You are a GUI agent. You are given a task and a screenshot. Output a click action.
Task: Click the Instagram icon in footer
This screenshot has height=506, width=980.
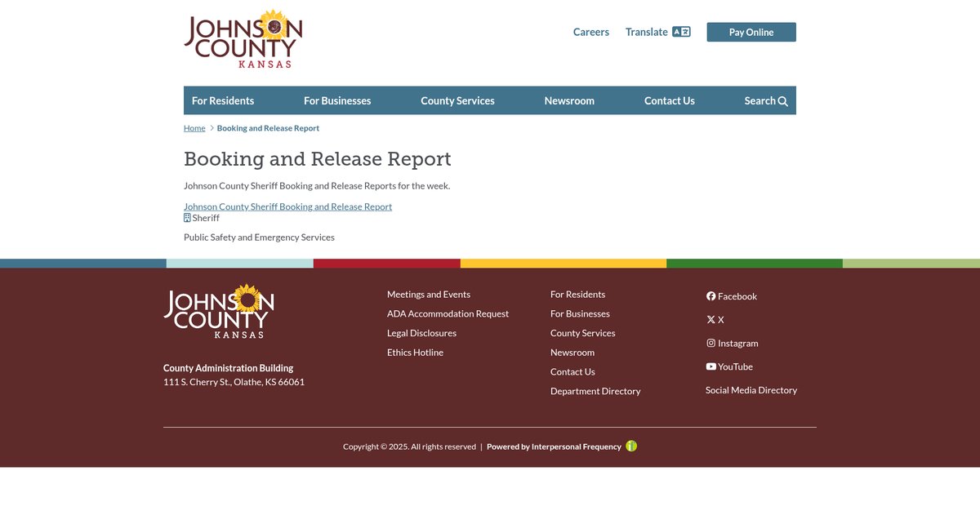(710, 343)
